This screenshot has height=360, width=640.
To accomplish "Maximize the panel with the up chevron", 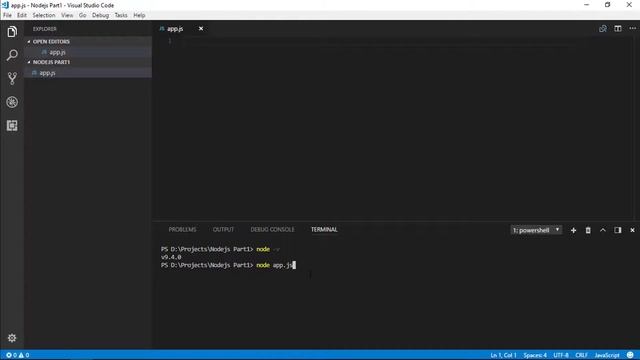I will (x=602, y=230).
